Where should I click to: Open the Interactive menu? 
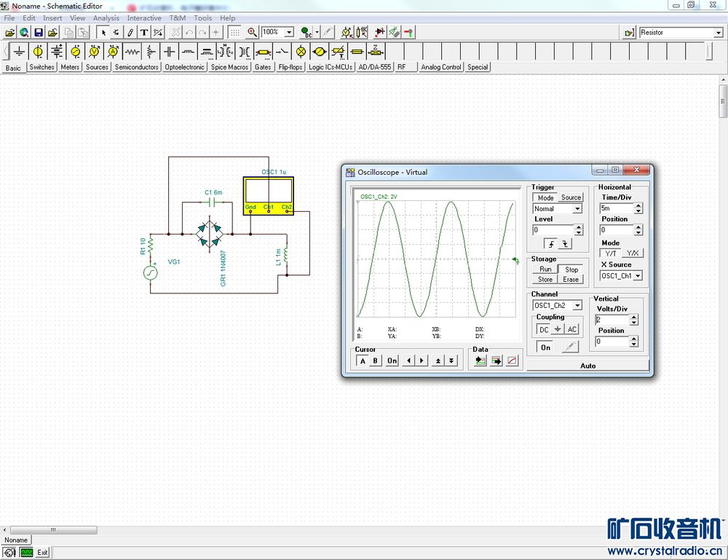coord(144,18)
